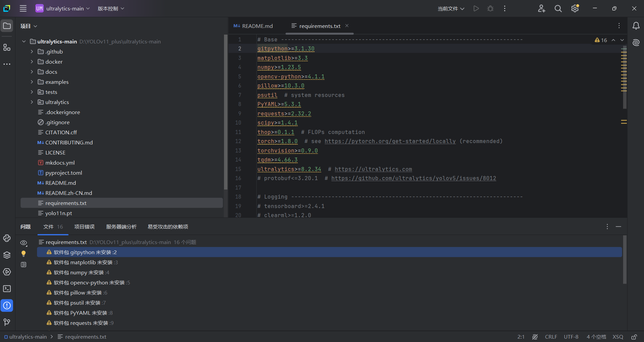Click the Problems list vertical scrollbar
This screenshot has height=342, width=644.
(625, 260)
